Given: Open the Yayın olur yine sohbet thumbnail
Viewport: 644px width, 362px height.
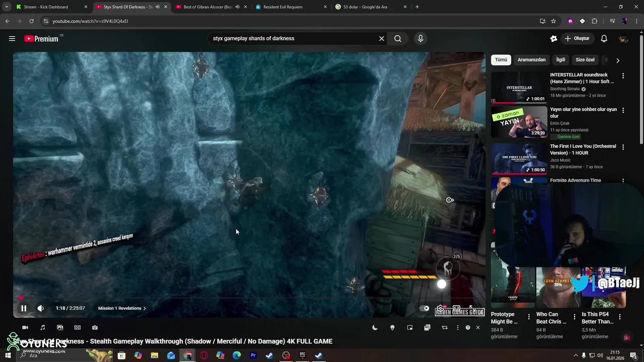Looking at the screenshot, I should pyautogui.click(x=519, y=122).
